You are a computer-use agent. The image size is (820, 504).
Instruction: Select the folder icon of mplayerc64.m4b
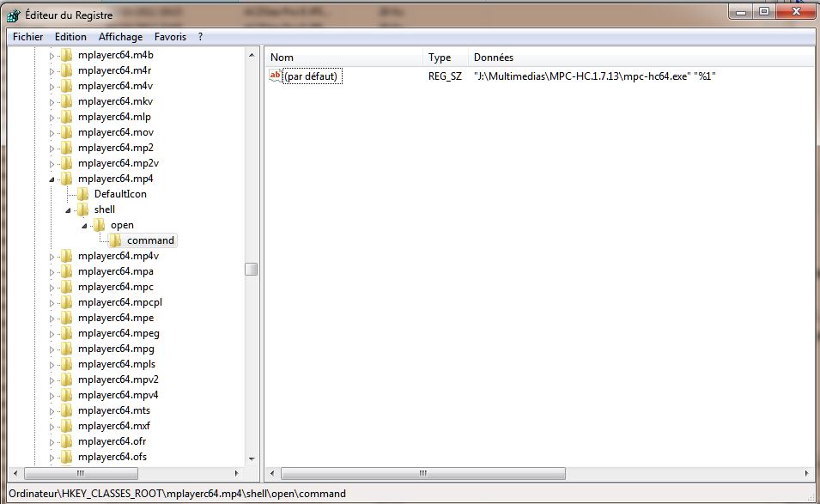(x=66, y=55)
